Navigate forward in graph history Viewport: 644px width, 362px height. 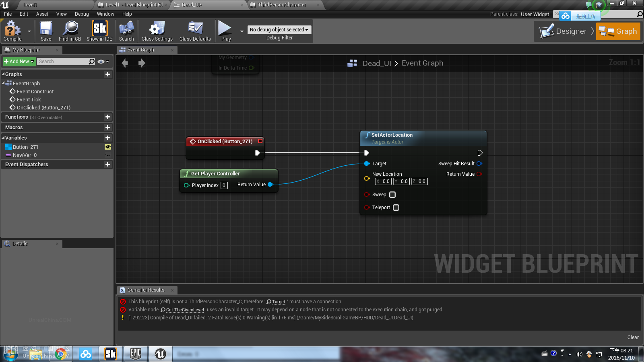coord(142,63)
